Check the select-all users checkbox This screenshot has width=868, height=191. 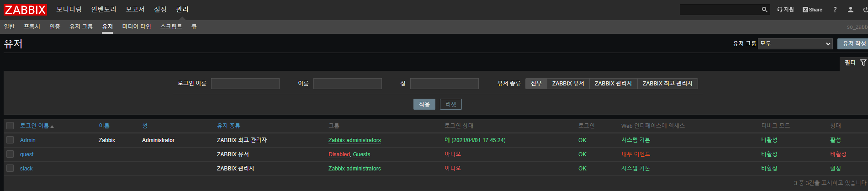point(10,126)
